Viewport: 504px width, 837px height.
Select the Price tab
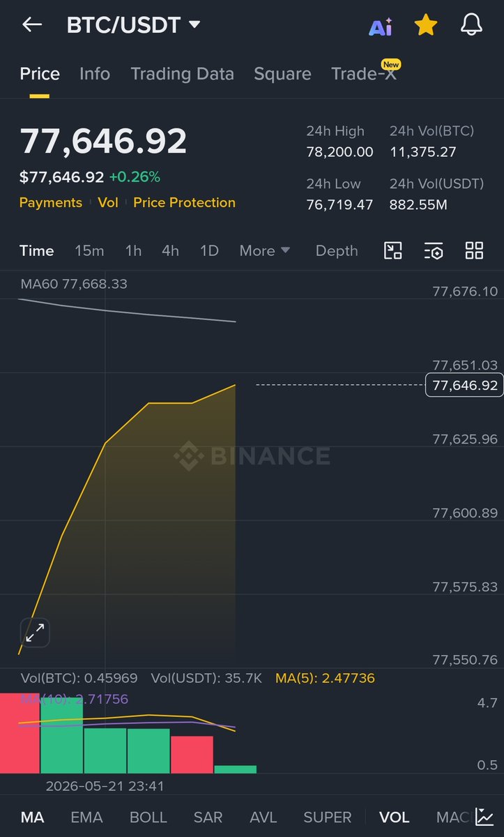pos(40,74)
